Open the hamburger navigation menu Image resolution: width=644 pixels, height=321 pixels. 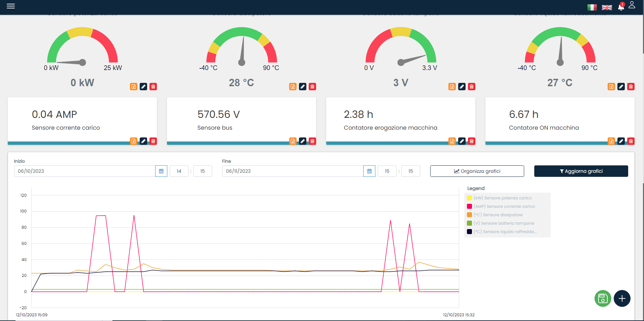[11, 6]
